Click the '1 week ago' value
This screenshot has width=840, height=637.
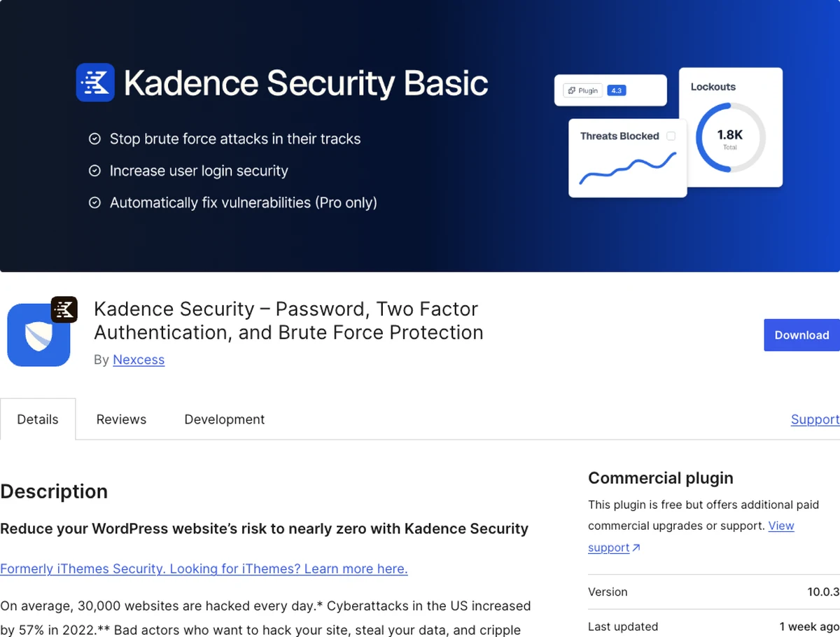coord(809,627)
